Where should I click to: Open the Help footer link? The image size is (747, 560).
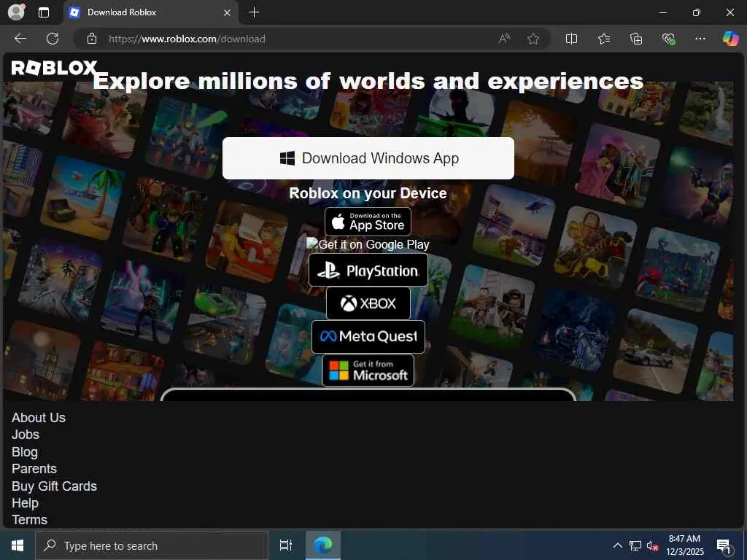coord(26,503)
